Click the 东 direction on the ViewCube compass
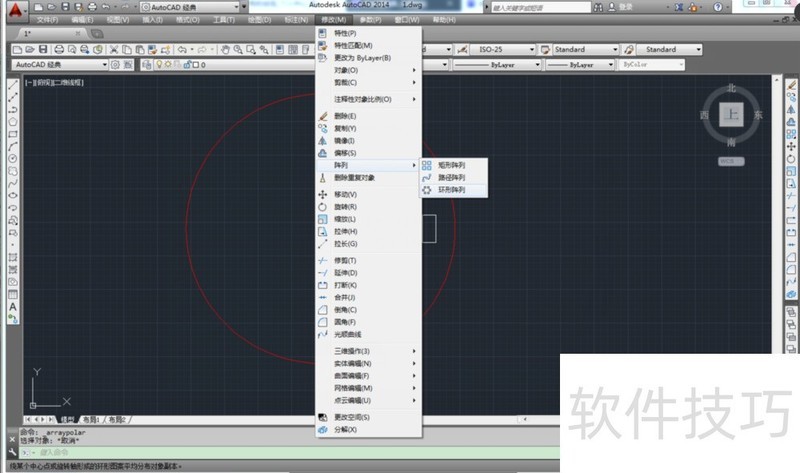The image size is (800, 473). pos(758,115)
